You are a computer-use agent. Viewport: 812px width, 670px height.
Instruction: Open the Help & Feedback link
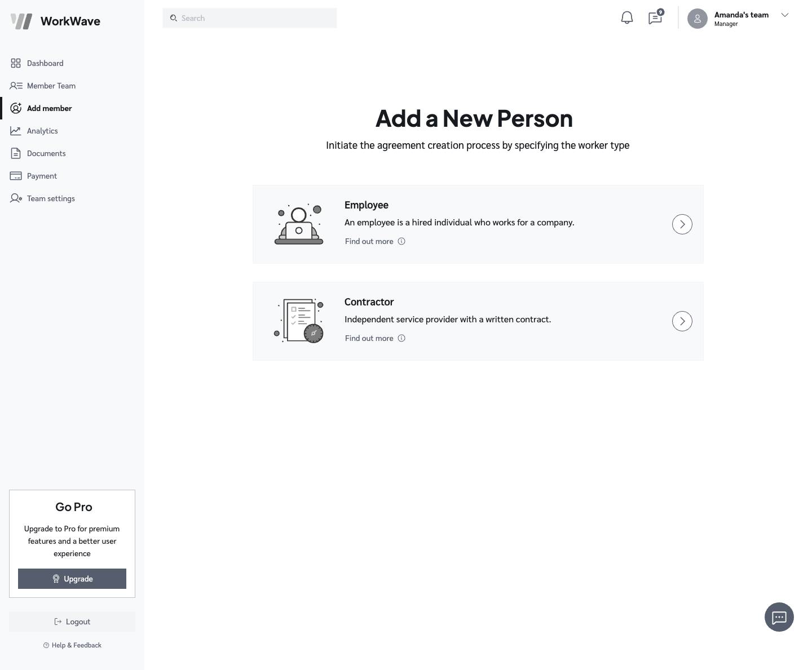tap(72, 645)
